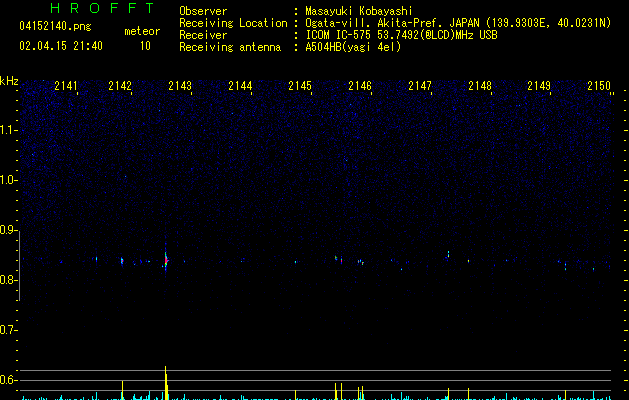Click the 2145 time marker
This screenshot has height=400, width=629.
[x=300, y=86]
